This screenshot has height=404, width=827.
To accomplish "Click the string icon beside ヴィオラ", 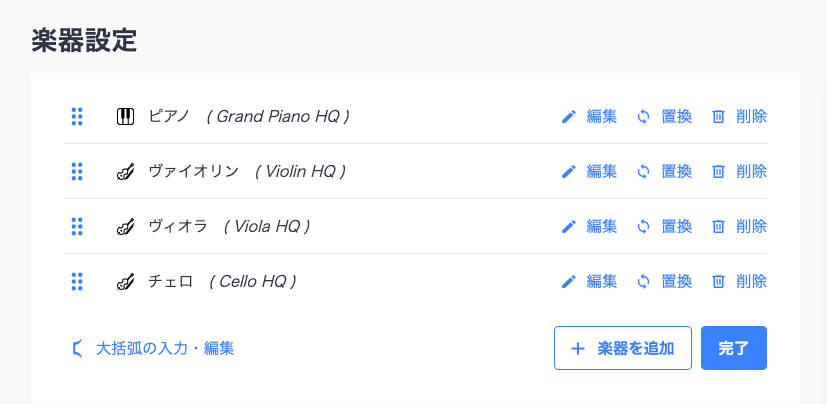I will pos(124,226).
